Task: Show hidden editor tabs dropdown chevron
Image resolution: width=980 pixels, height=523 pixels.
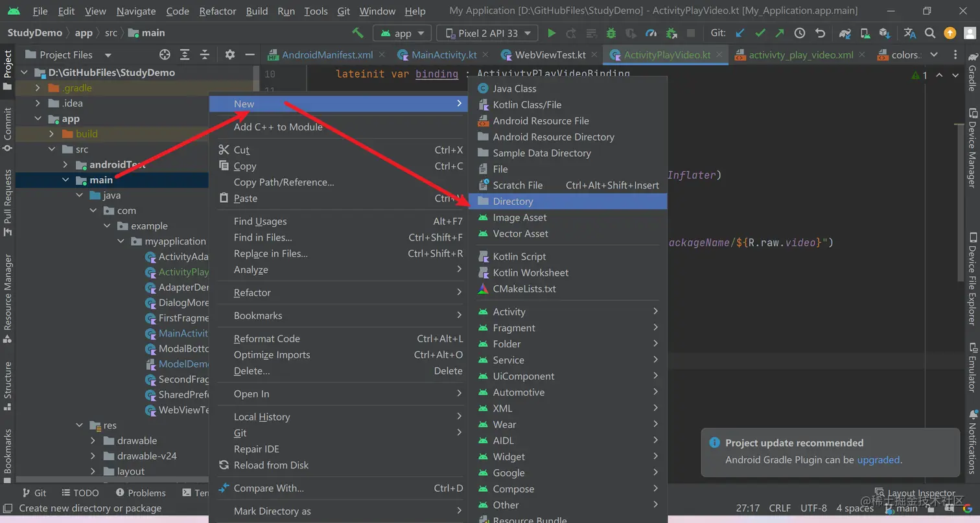Action: click(x=933, y=55)
